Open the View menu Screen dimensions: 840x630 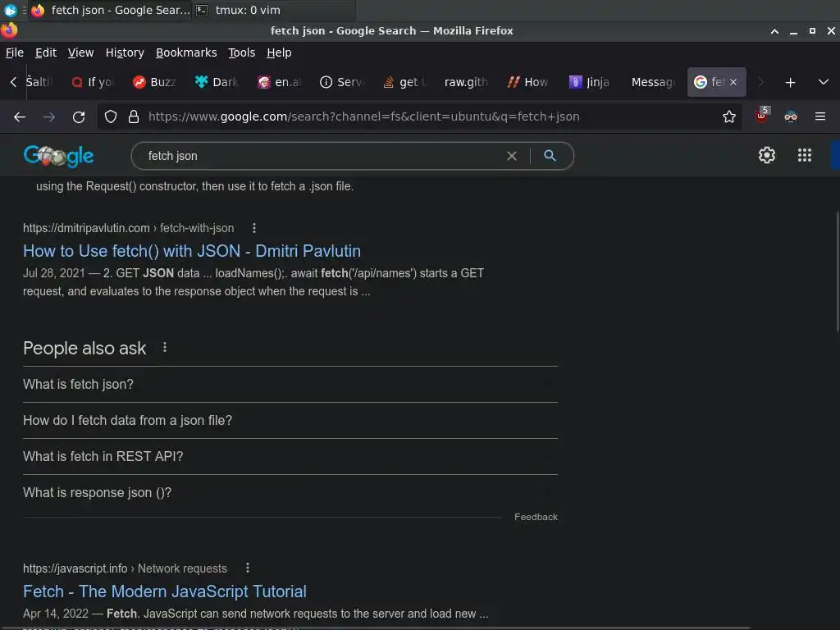coord(80,52)
